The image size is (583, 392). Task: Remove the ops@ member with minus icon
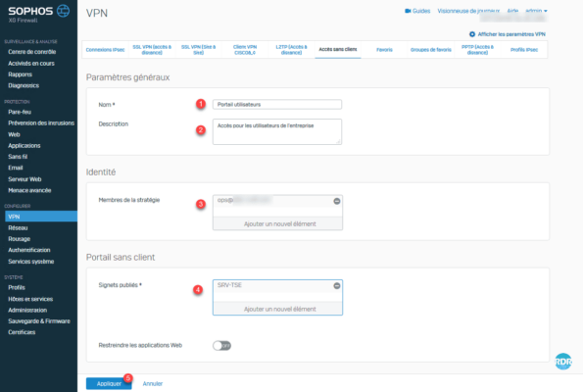[x=337, y=201]
